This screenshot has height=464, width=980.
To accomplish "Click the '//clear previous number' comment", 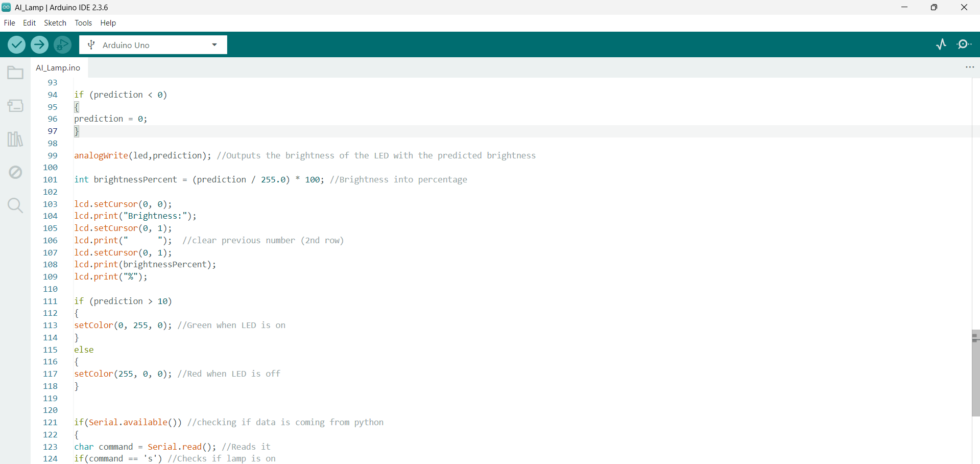I will tap(263, 240).
